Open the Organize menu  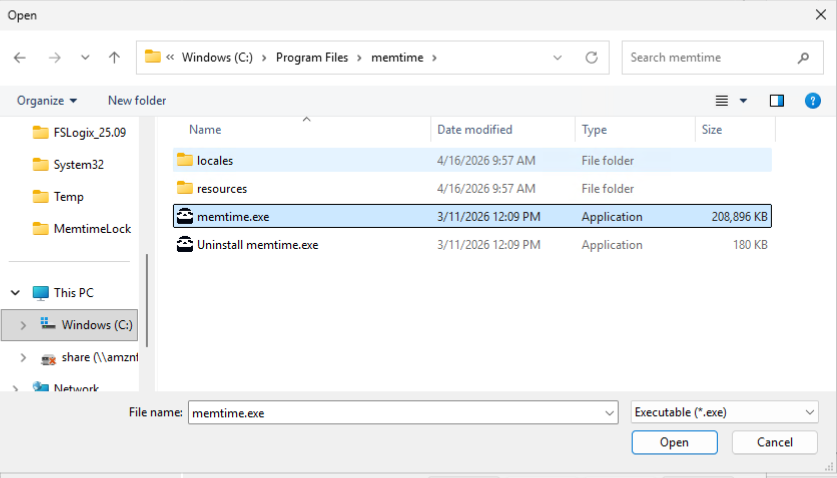47,101
